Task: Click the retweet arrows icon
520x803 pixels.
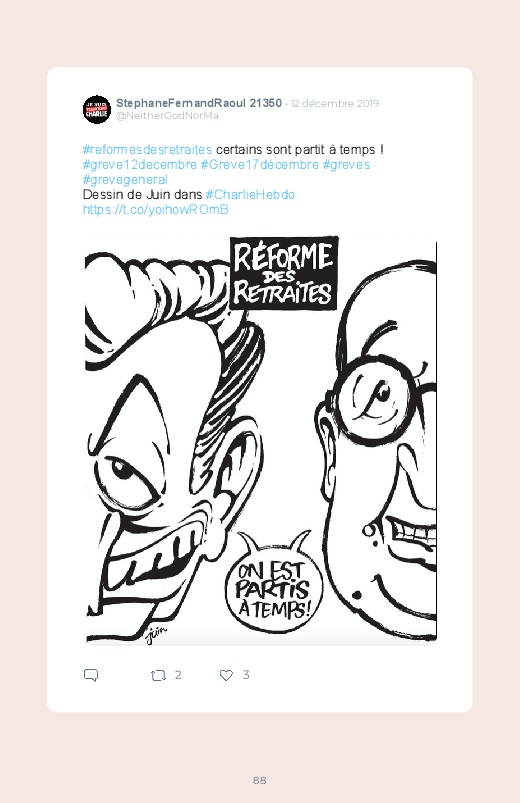Action: coord(158,675)
